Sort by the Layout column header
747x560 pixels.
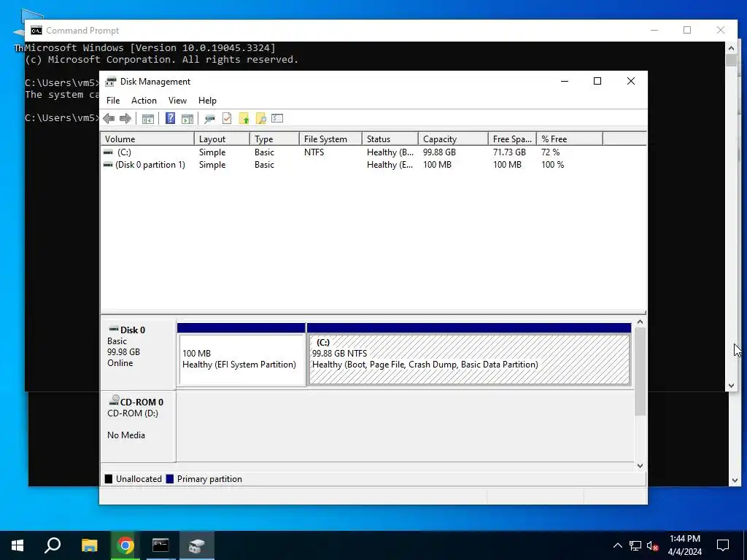222,139
